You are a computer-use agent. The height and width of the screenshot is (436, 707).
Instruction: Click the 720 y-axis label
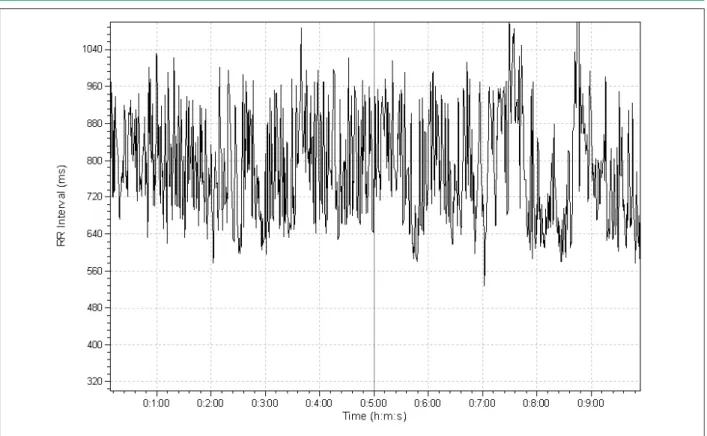click(x=94, y=197)
